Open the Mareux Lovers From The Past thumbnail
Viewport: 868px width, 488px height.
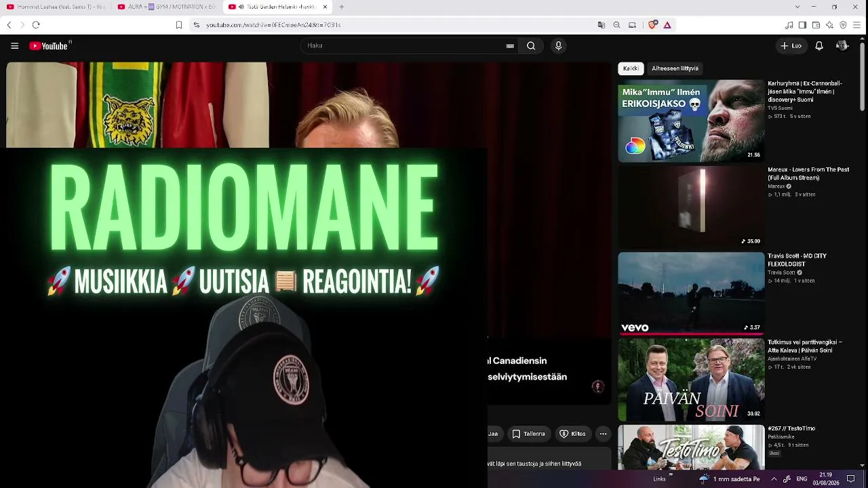(691, 207)
